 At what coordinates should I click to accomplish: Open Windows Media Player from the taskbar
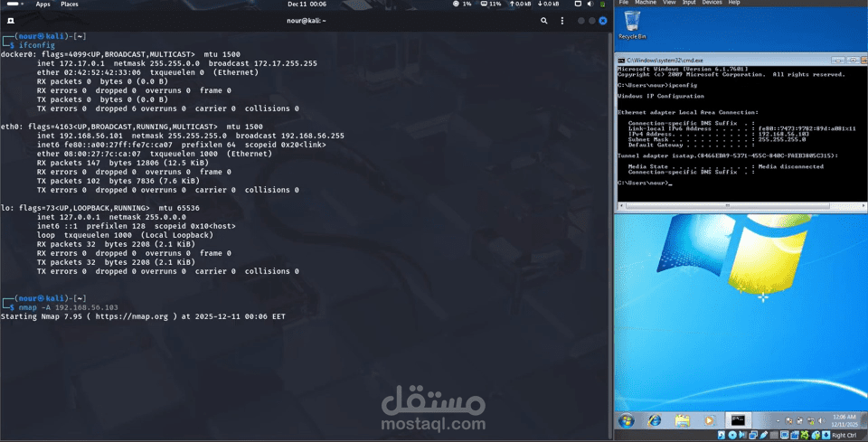point(710,420)
